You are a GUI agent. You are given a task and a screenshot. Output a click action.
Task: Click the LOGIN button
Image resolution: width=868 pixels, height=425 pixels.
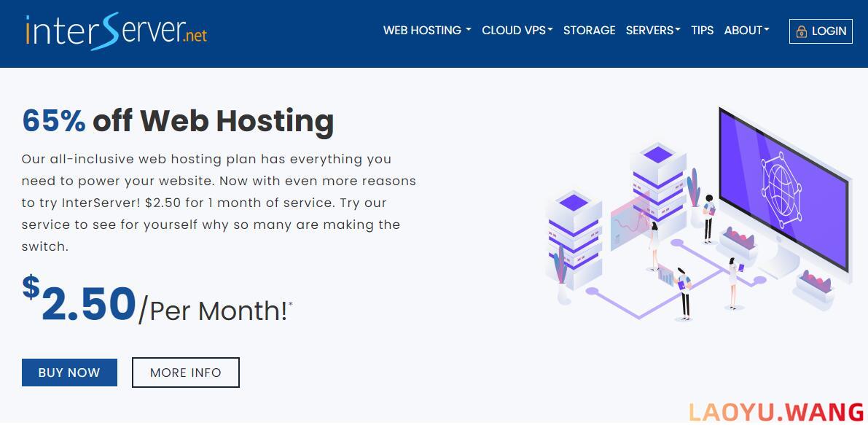[821, 31]
